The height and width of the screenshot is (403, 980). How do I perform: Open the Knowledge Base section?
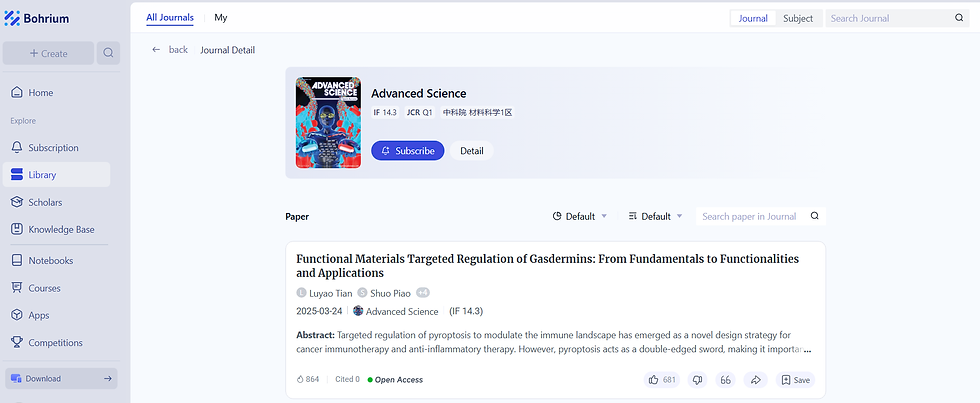pos(61,230)
